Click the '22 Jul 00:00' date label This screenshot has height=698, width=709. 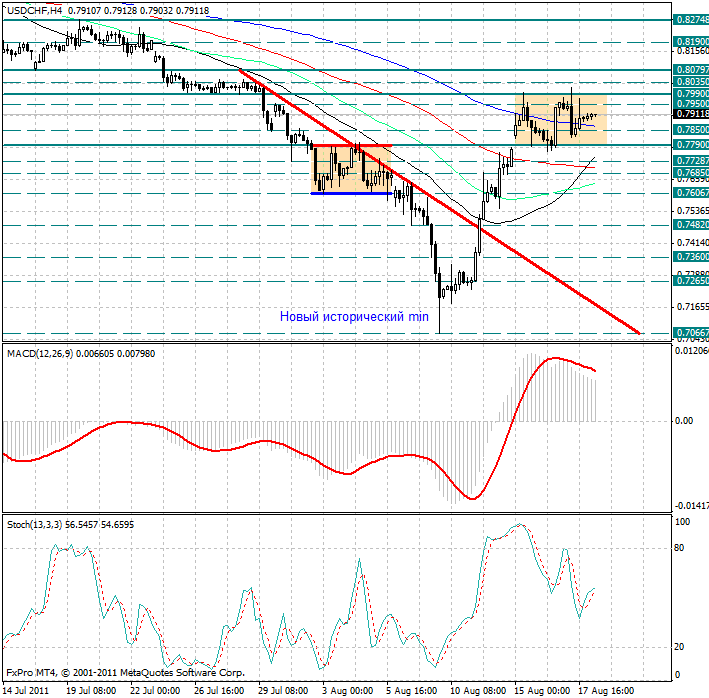(x=155, y=691)
